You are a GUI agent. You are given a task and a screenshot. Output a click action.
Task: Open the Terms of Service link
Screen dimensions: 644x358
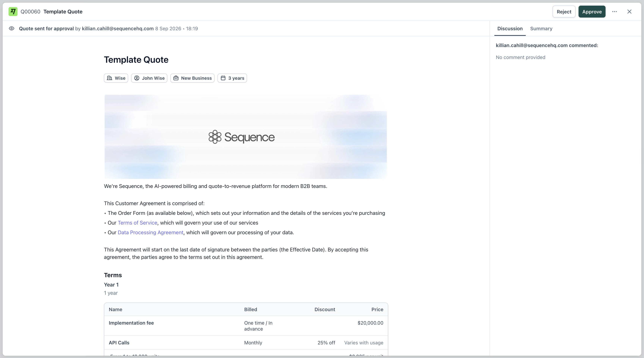pyautogui.click(x=137, y=223)
